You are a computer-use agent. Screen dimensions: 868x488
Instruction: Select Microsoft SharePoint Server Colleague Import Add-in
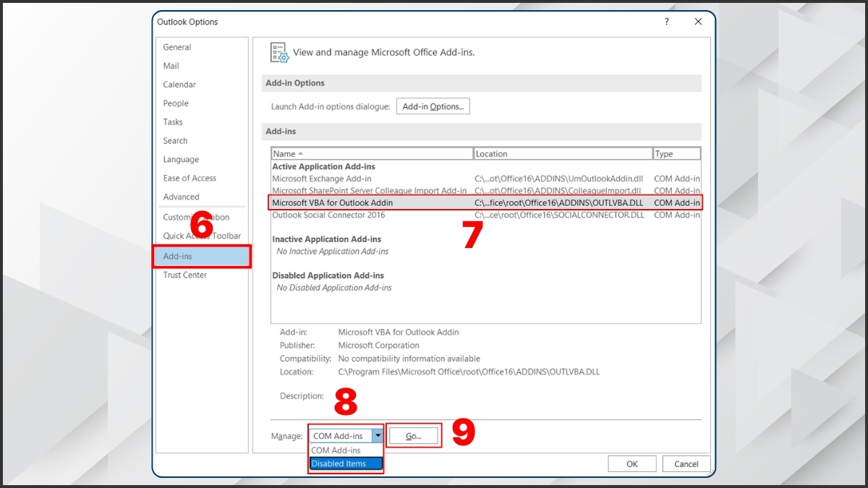pos(486,191)
